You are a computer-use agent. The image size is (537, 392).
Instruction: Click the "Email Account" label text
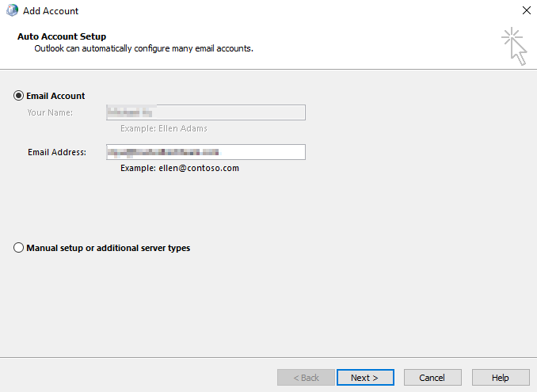click(x=55, y=96)
